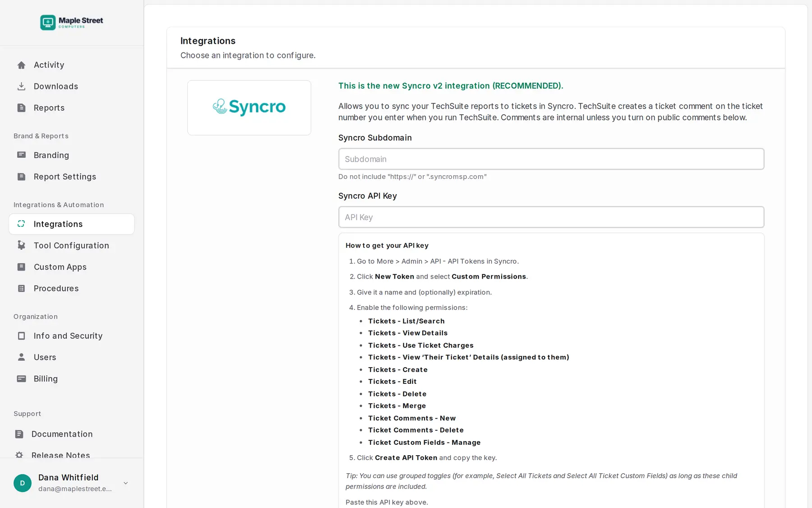Open Report Settings
The height and width of the screenshot is (508, 812).
[x=72, y=177]
